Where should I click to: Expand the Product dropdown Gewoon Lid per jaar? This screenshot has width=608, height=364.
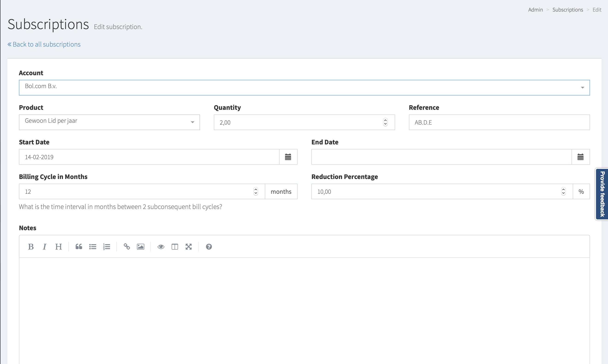click(109, 122)
